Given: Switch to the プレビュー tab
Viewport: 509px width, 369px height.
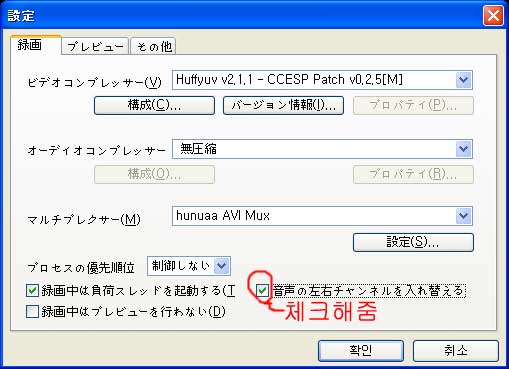Looking at the screenshot, I should coord(95,47).
